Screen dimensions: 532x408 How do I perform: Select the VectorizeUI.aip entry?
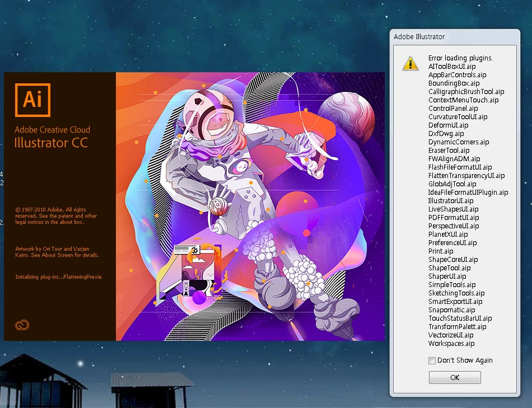[451, 335]
